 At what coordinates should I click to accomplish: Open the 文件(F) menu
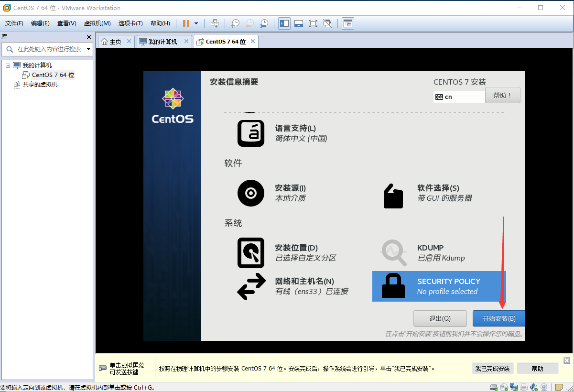[14, 23]
